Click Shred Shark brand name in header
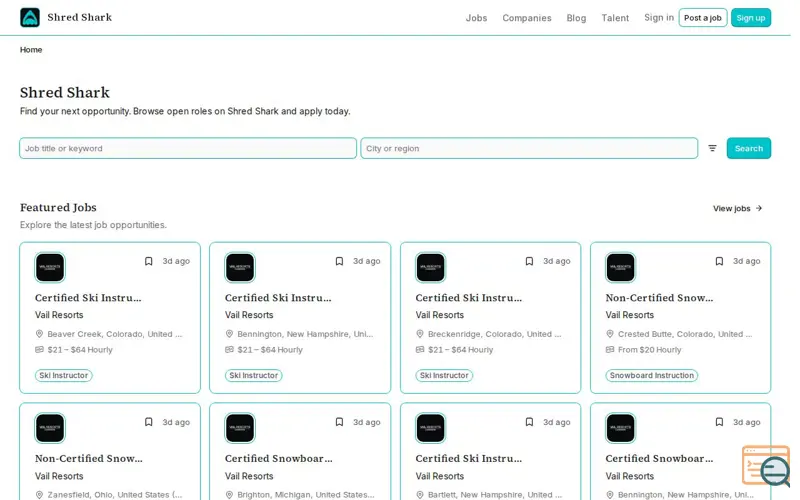 pyautogui.click(x=80, y=17)
